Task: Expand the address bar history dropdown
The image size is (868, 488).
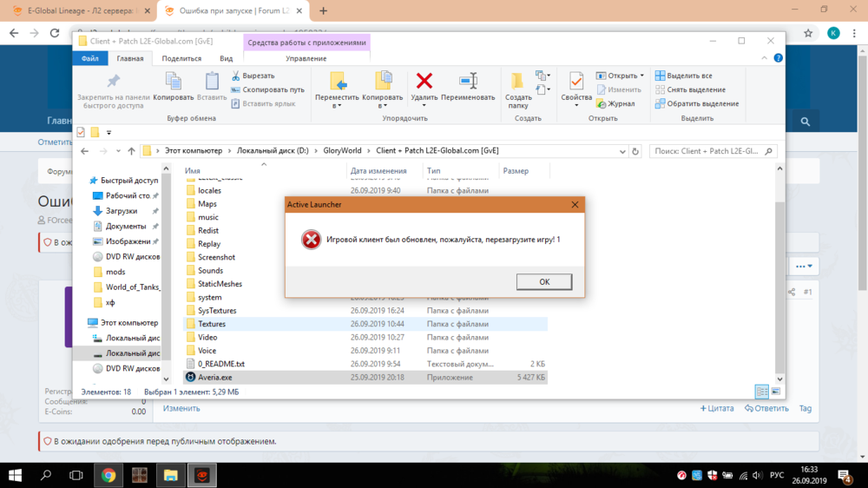Action: [x=622, y=151]
